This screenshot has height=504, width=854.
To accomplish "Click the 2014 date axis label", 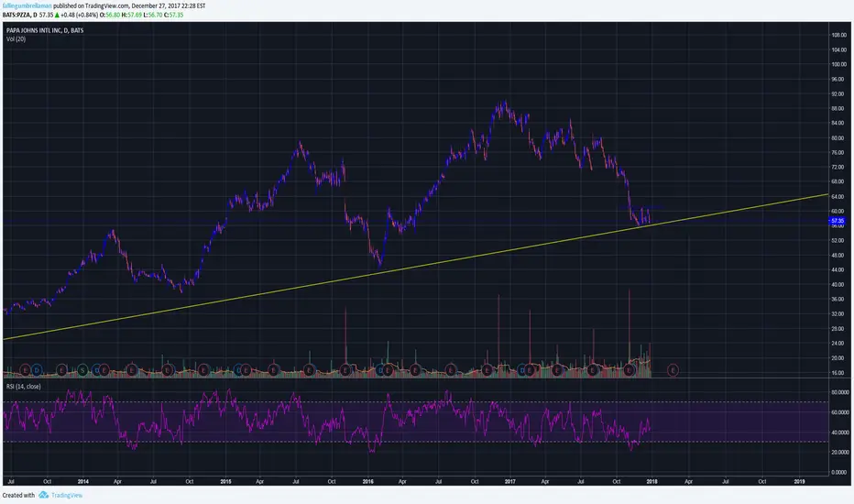I will pyautogui.click(x=83, y=482).
